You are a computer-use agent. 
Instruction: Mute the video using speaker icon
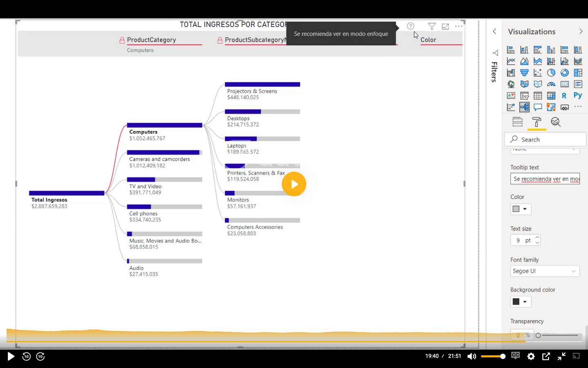[x=472, y=356]
